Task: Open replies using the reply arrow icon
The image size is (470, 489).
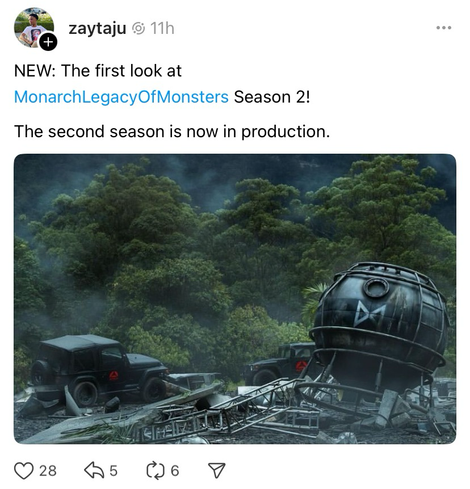Action: click(x=95, y=470)
